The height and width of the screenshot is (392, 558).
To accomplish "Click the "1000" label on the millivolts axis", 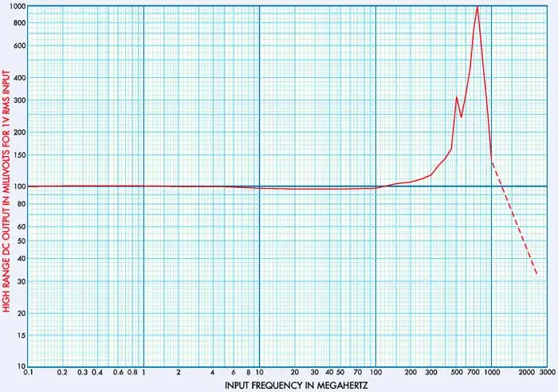I will point(18,6).
